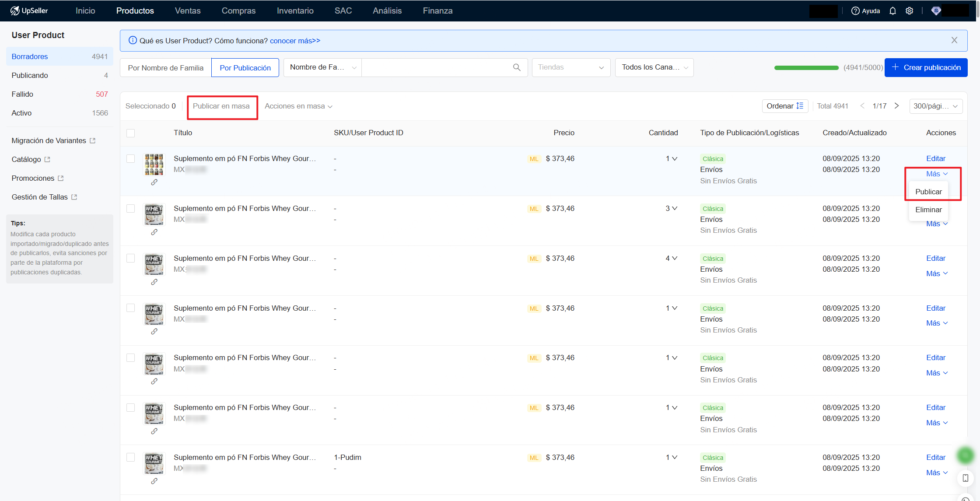This screenshot has width=980, height=501.
Task: Open the notifications bell
Action: tap(892, 11)
